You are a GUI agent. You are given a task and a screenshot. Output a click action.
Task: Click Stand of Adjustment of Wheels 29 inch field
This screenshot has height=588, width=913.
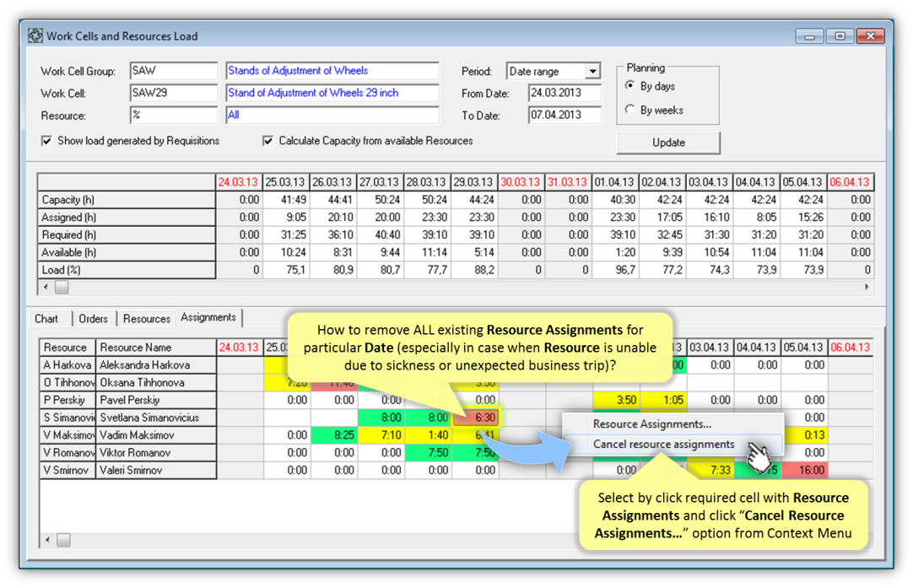[332, 93]
